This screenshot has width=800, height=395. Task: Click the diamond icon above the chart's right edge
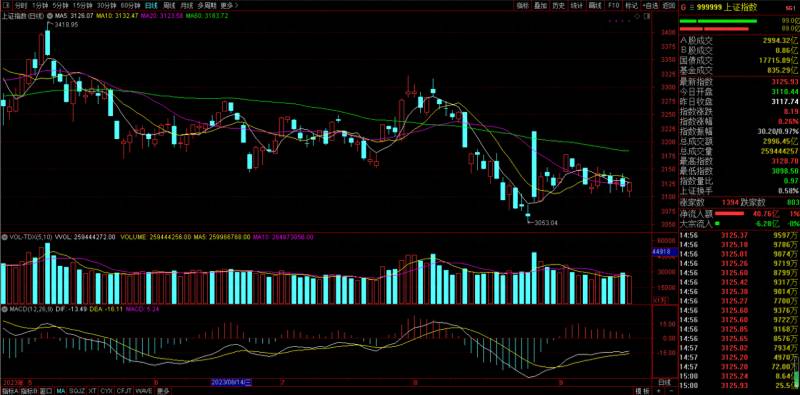click(x=637, y=16)
